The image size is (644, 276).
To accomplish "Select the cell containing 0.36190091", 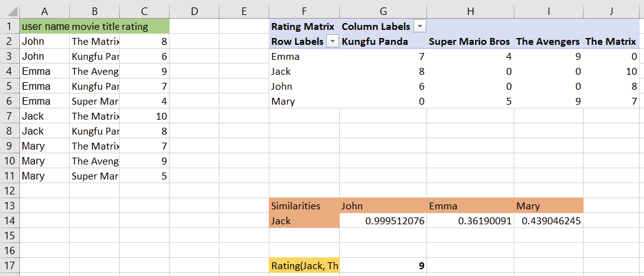I will 470,221.
